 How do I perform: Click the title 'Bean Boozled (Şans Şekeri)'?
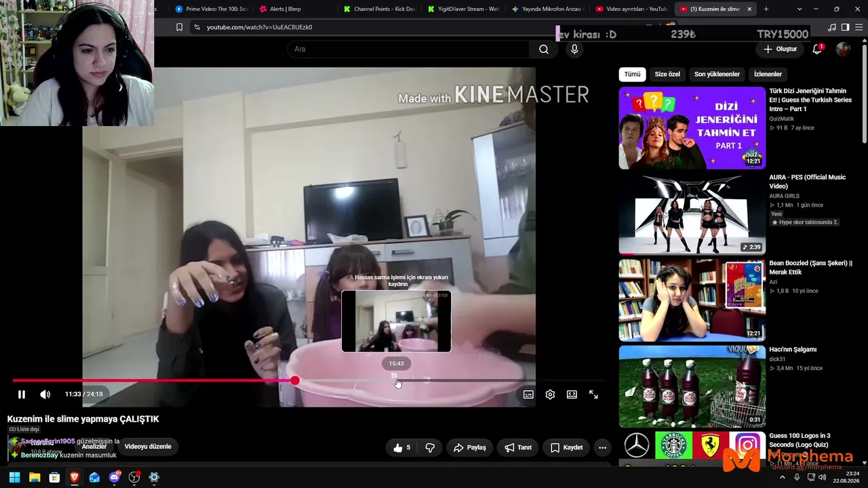(x=810, y=267)
